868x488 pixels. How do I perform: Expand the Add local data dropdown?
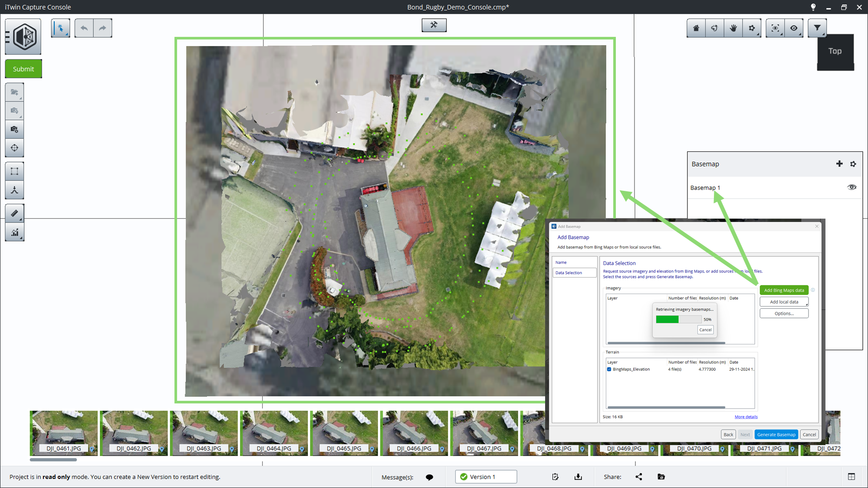[x=784, y=302]
